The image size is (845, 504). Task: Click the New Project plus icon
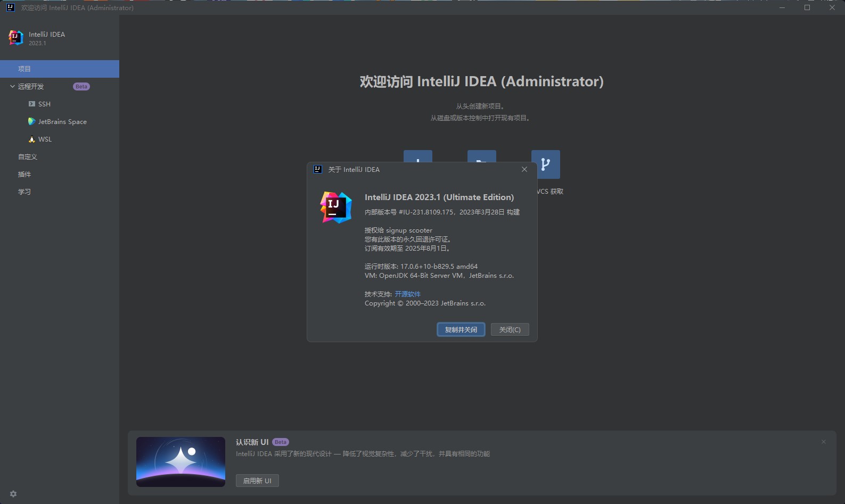tap(418, 156)
